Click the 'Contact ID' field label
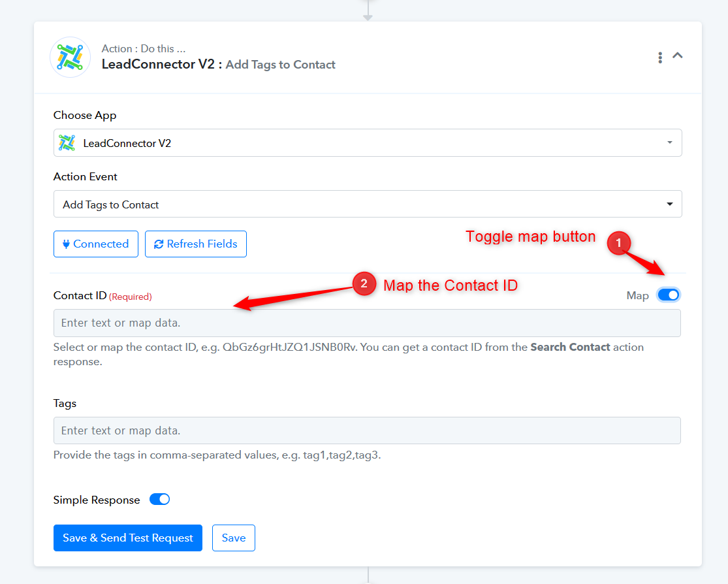This screenshot has height=584, width=728. click(80, 295)
